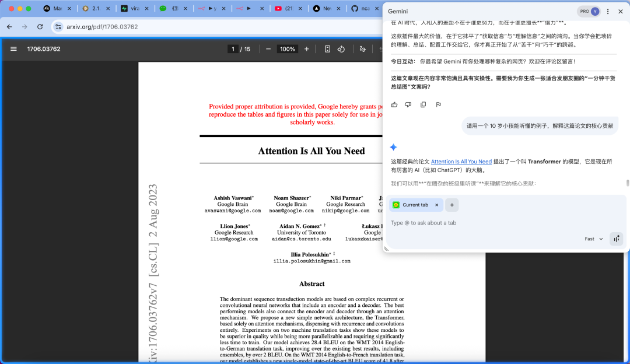Close the GitHub 'nca' browser tab
Viewport: 630px width, 364px height.
point(377,8)
